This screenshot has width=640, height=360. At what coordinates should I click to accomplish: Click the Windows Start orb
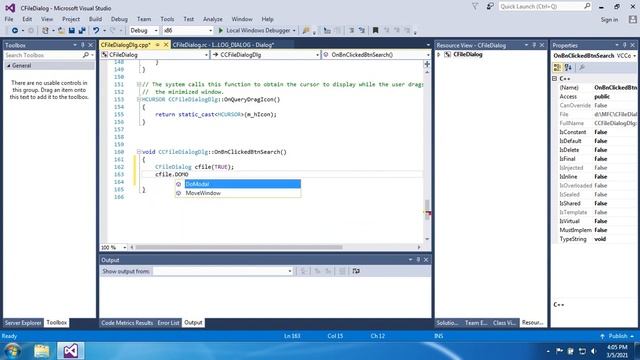[13, 351]
